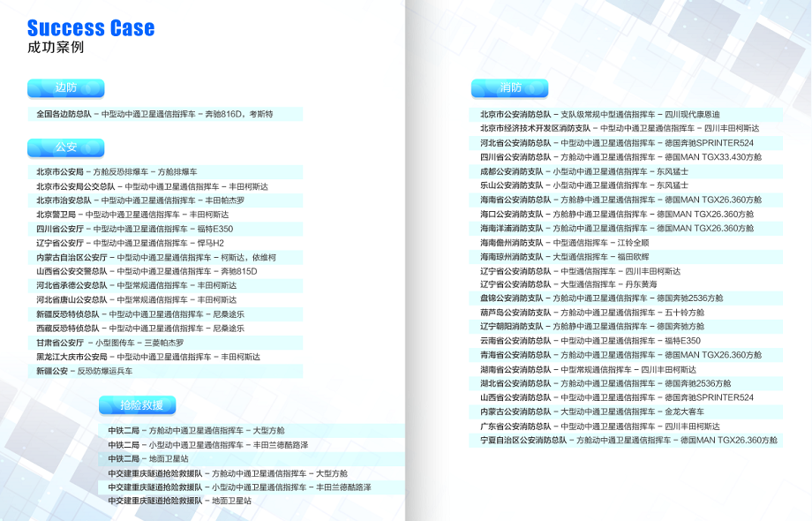Click the 抢险救援 category label
The width and height of the screenshot is (812, 521).
[137, 405]
